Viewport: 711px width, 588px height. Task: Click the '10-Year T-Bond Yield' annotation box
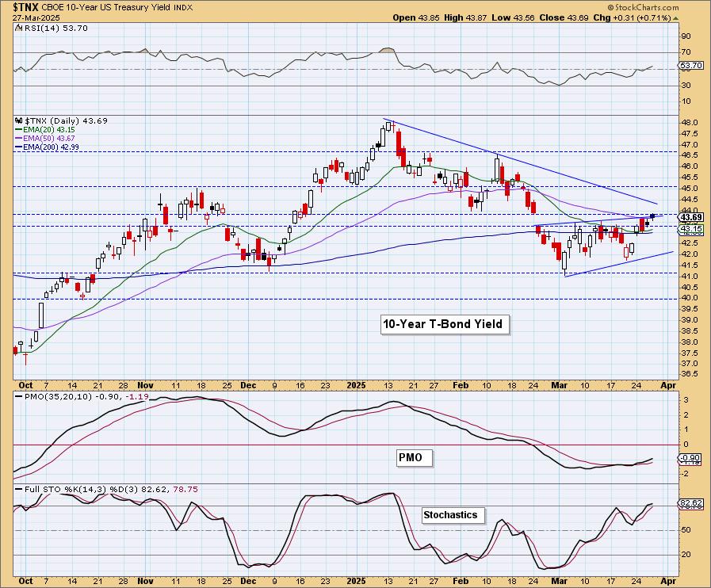(x=445, y=325)
